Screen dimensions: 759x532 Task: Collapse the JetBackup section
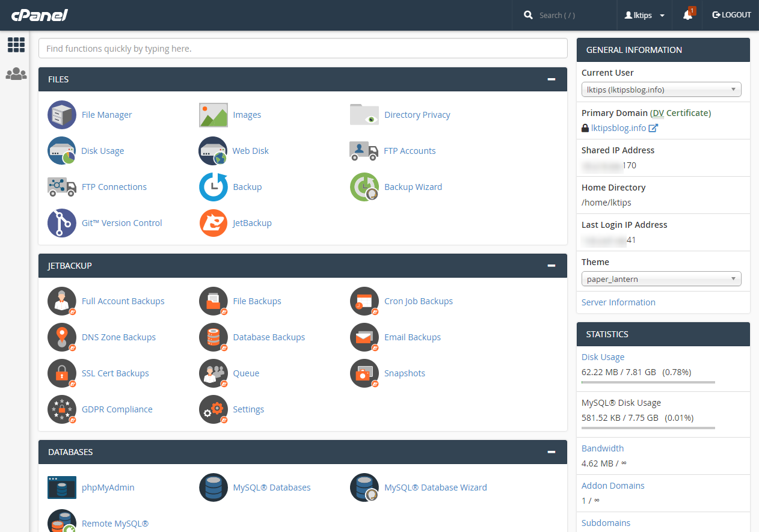[551, 266]
